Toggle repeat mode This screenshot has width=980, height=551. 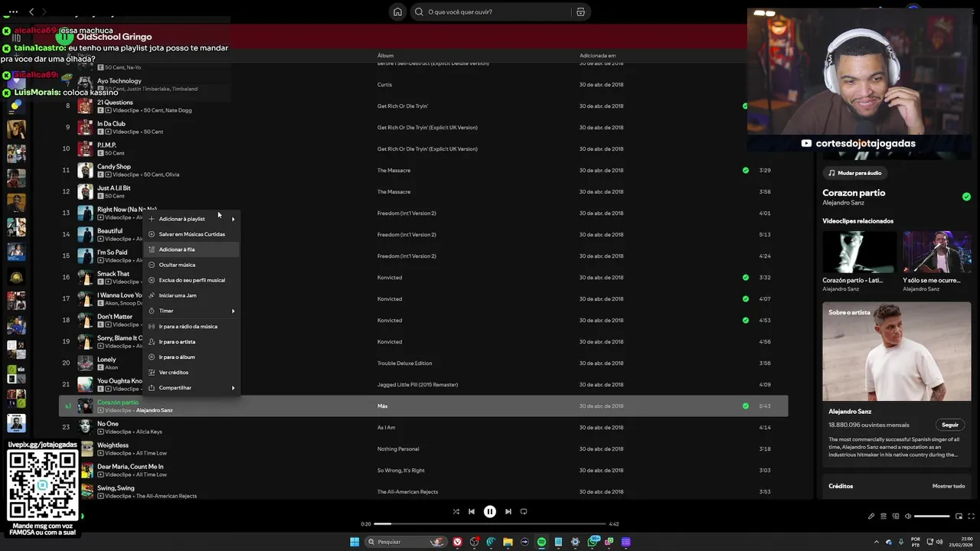[x=524, y=511]
